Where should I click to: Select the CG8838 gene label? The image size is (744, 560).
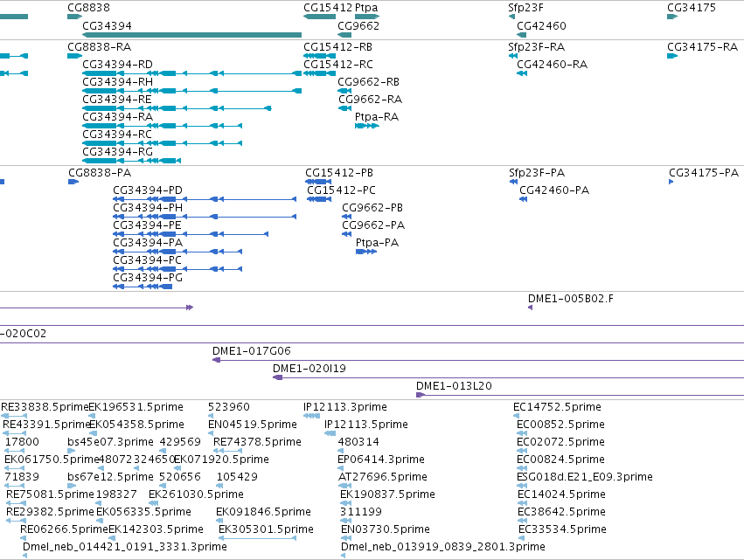(x=88, y=8)
